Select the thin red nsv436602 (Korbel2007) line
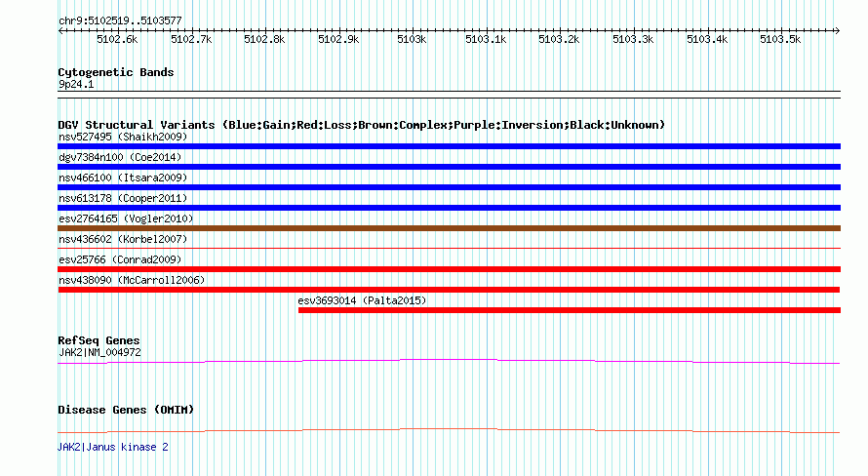Screen dimensions: 868x476 tap(449, 248)
